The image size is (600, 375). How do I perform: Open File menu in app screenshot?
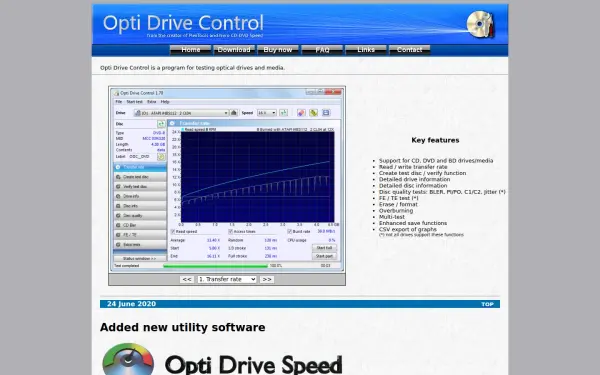(119, 102)
